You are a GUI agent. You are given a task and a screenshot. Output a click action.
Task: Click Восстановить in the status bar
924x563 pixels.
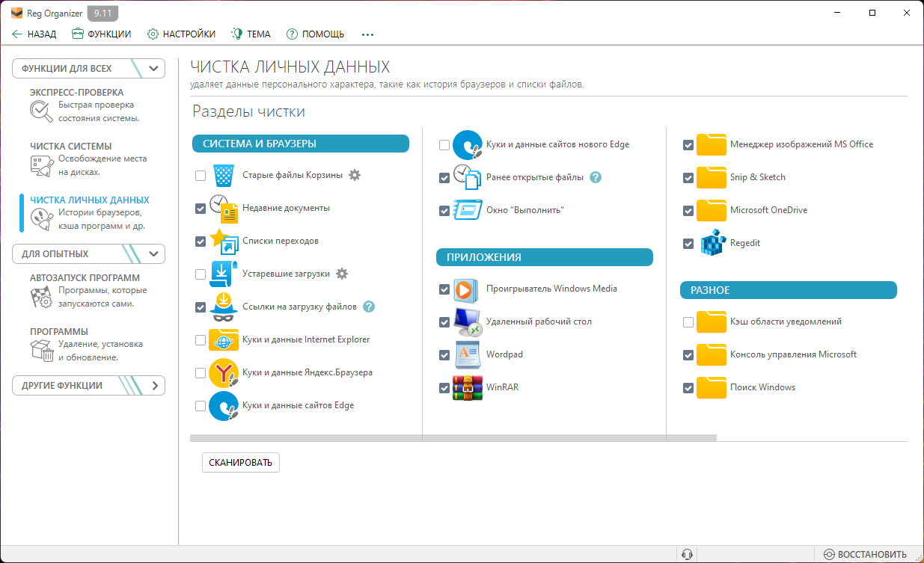(865, 554)
